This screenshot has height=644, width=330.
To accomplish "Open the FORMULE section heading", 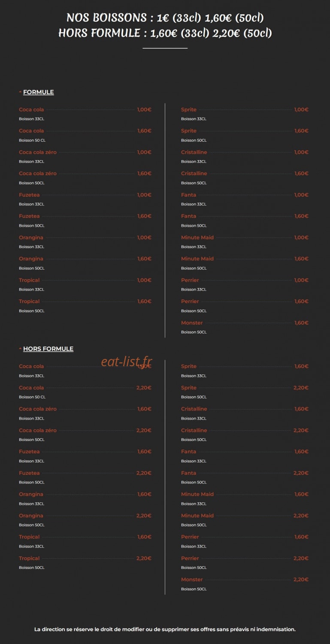I will (x=38, y=92).
